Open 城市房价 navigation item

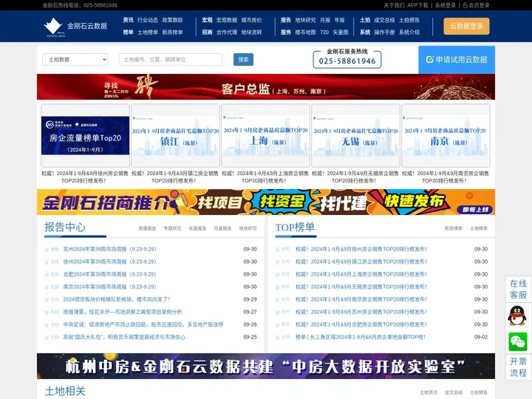[251, 20]
